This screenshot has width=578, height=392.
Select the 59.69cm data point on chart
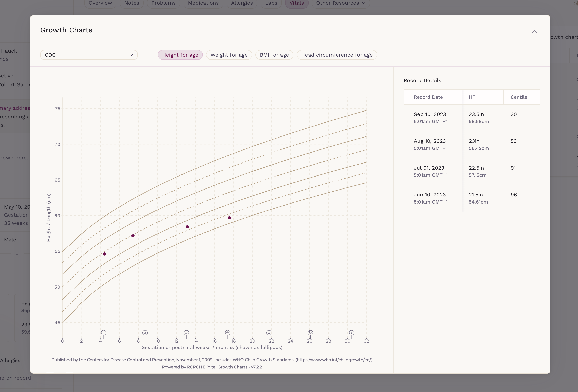pyautogui.click(x=229, y=218)
